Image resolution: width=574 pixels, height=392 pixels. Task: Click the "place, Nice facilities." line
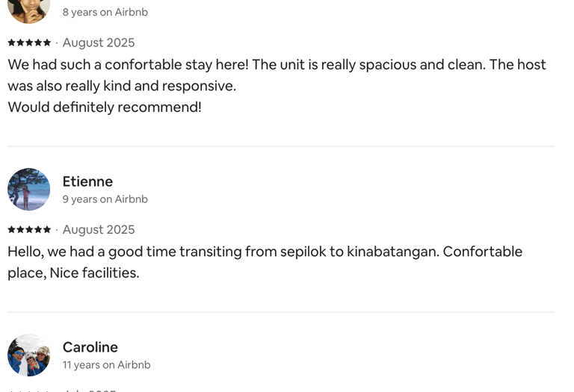pyautogui.click(x=73, y=273)
